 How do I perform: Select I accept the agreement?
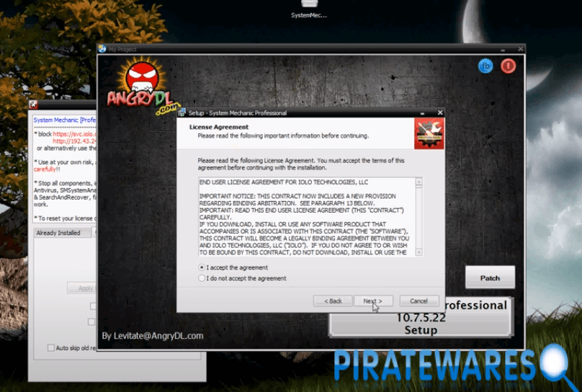click(x=202, y=267)
